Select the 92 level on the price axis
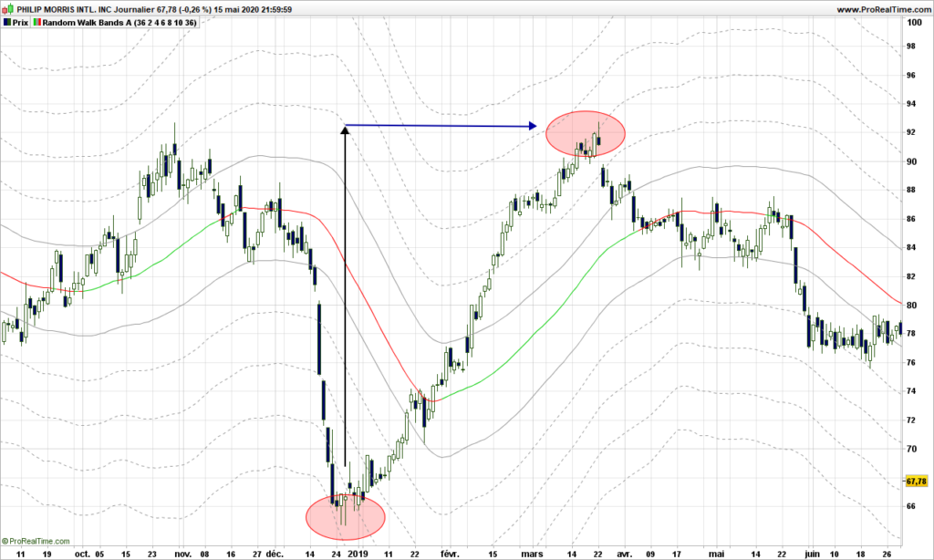 911,133
